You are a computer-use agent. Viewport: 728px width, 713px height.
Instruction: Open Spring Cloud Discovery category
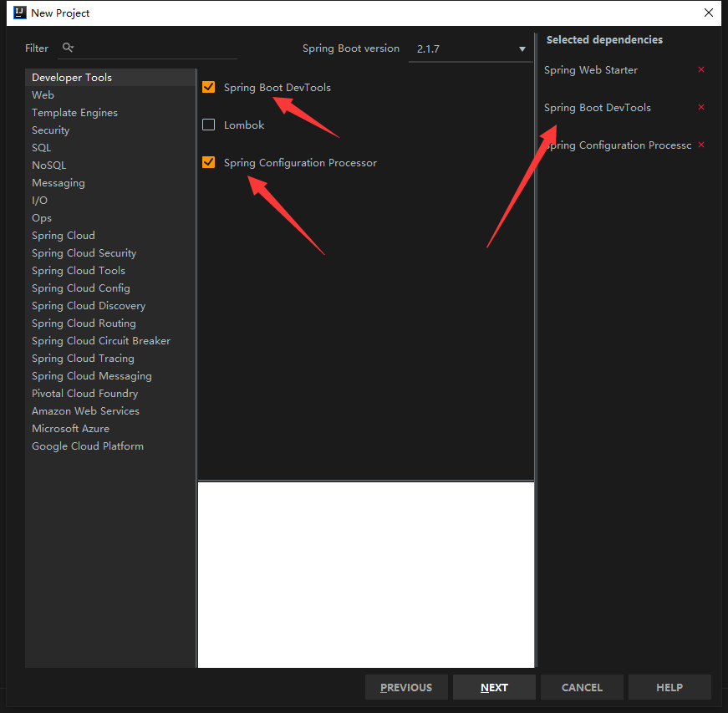[x=110, y=306]
